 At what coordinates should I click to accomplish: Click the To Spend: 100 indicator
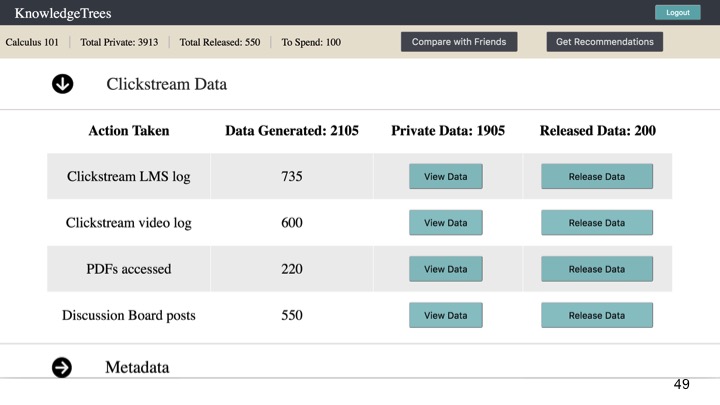point(311,42)
